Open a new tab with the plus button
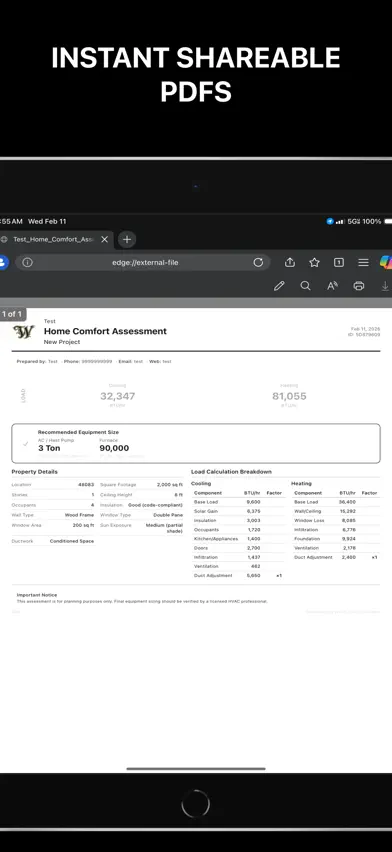The image size is (392, 852). (x=127, y=239)
